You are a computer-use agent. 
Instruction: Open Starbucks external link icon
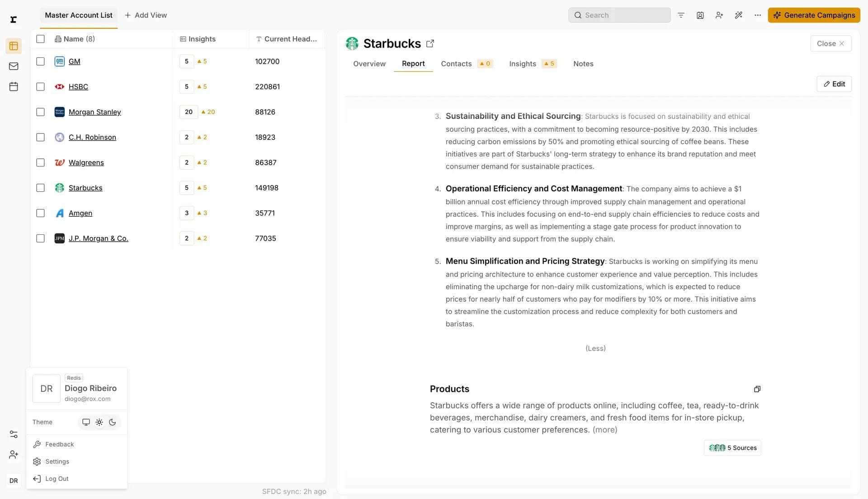(430, 43)
